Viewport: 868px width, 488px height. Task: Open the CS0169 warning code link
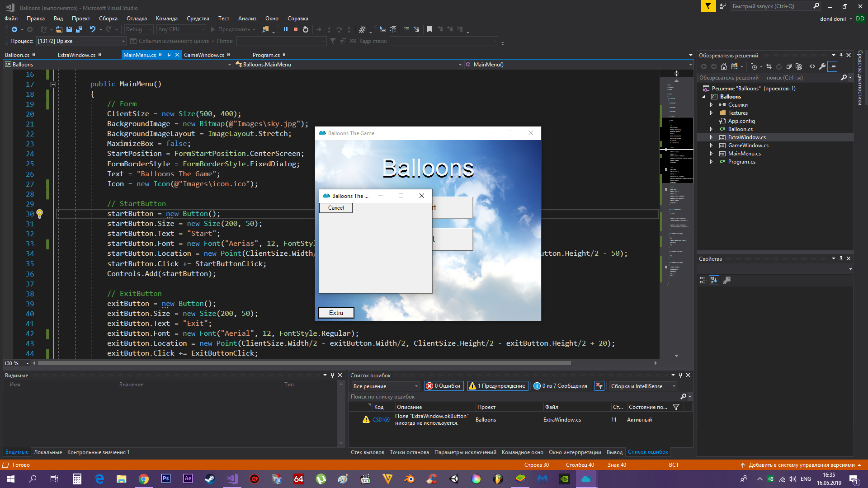pyautogui.click(x=381, y=420)
